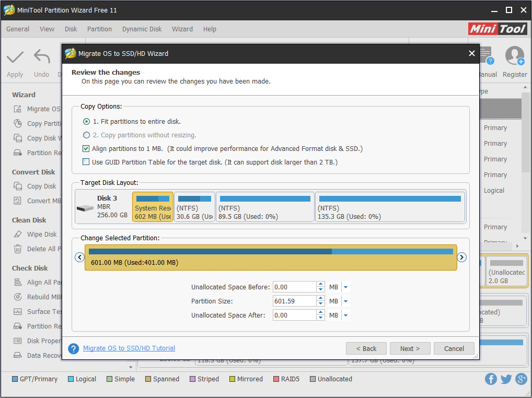
Task: Click Partition Recovery wizard icon under Wizard
Action: pos(18,153)
